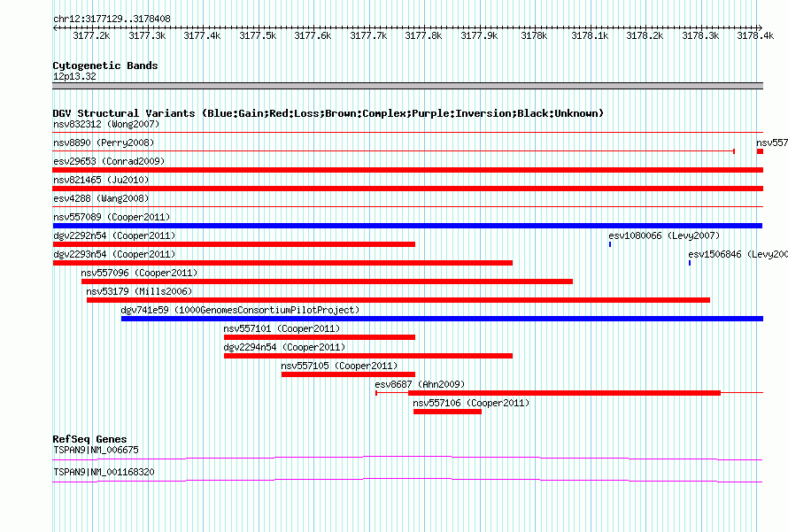The image size is (788, 532).
Task: Click the nsv832312 (Wong2007) variant label
Action: pos(106,124)
